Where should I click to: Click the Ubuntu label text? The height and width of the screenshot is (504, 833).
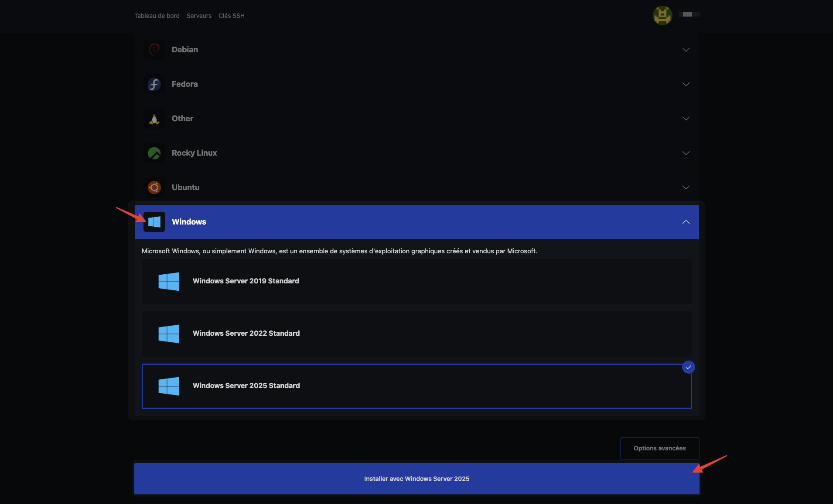click(186, 187)
